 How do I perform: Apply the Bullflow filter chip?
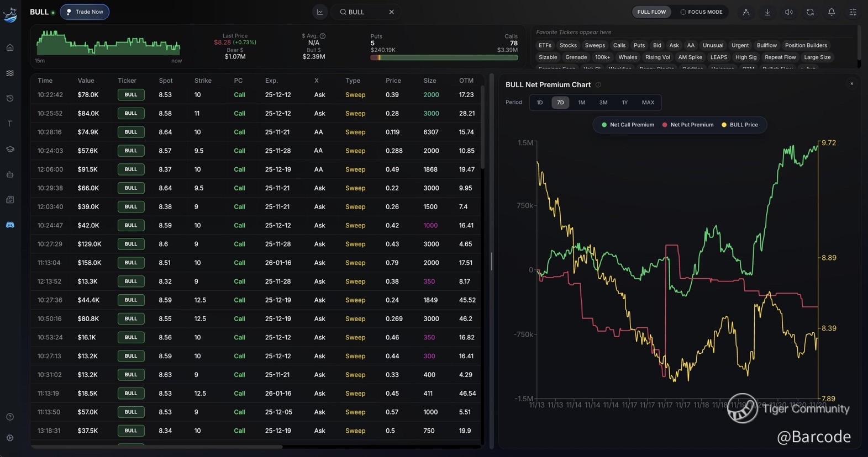click(767, 45)
